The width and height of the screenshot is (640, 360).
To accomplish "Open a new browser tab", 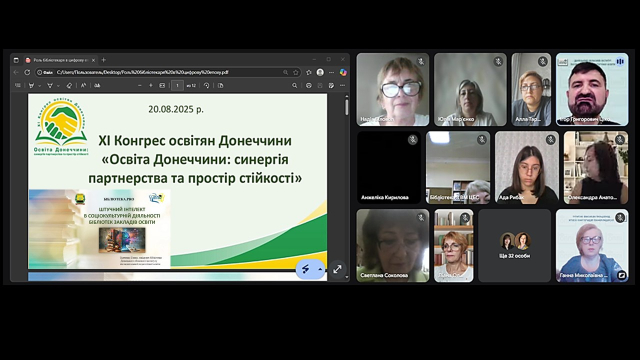I will [x=104, y=60].
